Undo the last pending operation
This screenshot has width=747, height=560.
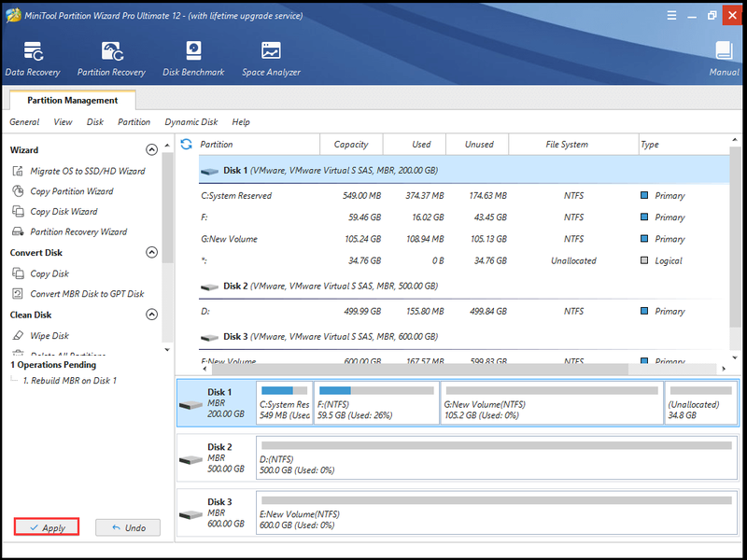coord(128,527)
